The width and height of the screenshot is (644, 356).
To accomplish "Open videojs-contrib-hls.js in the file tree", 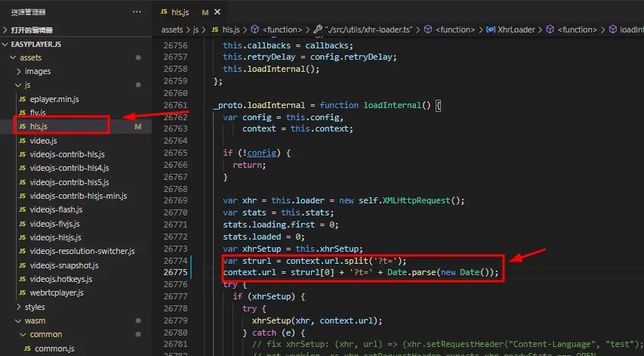I will pos(66,154).
